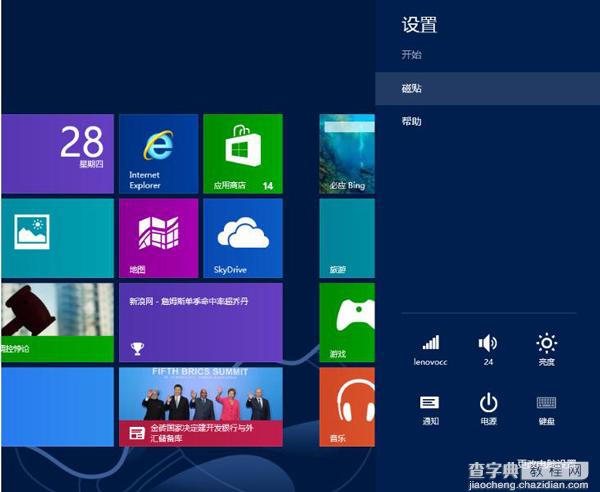Click the 金砖国家 news headline text

click(x=202, y=433)
